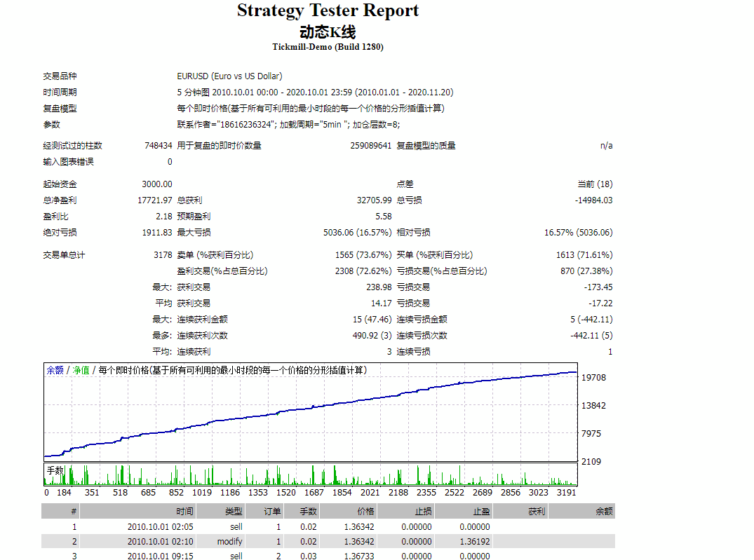Click the Strategy Tester Report title
This screenshot has width=754, height=560.
(328, 11)
